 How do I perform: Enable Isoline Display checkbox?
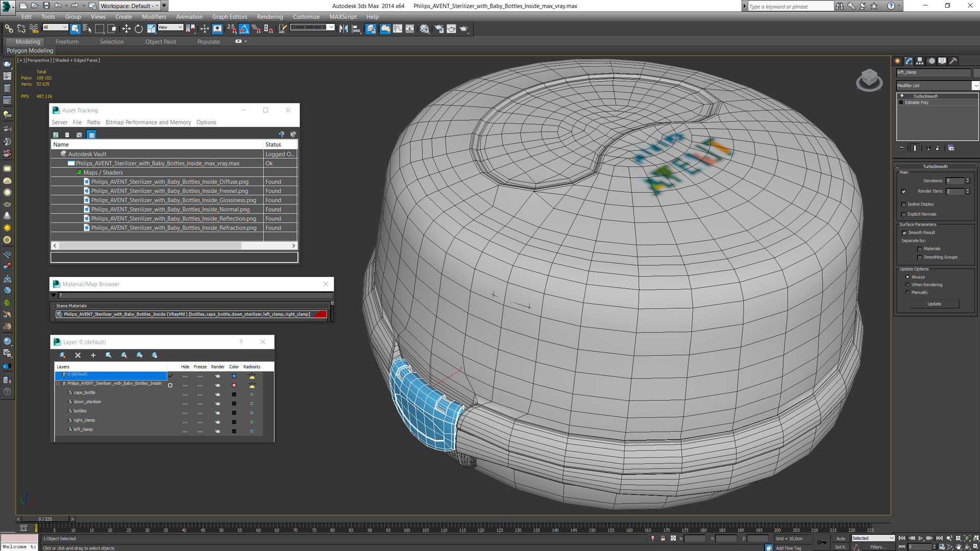pos(903,205)
